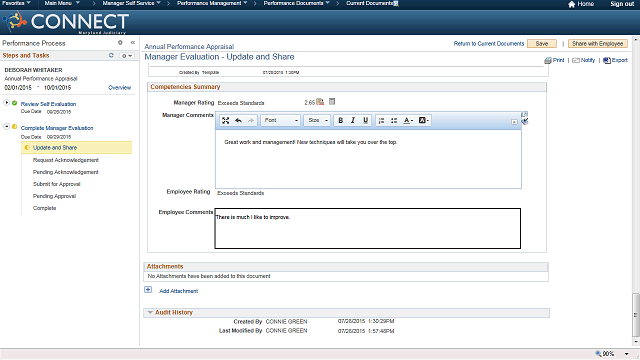The width and height of the screenshot is (640, 360).
Task: Open Manager Comments in modal window
Action: coord(524,114)
